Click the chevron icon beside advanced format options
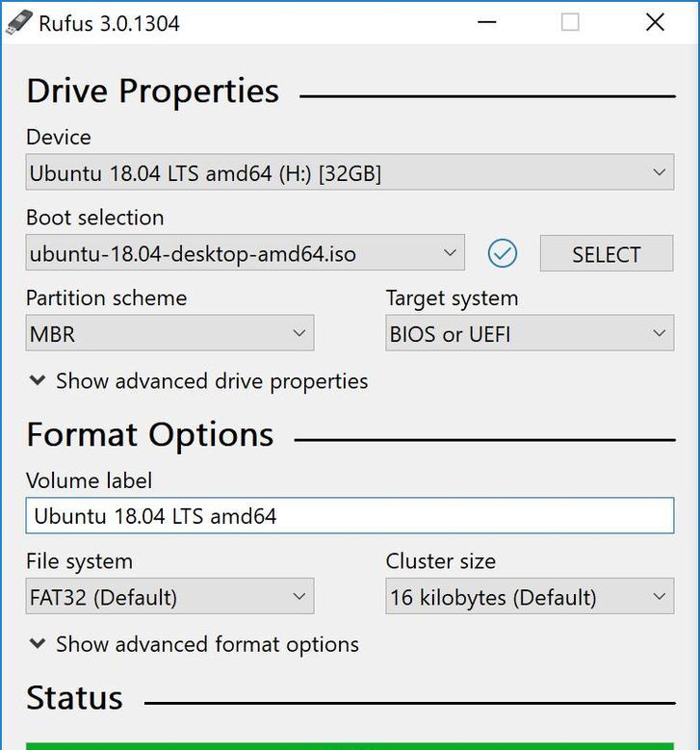Viewport: 700px width, 750px height. point(38,644)
